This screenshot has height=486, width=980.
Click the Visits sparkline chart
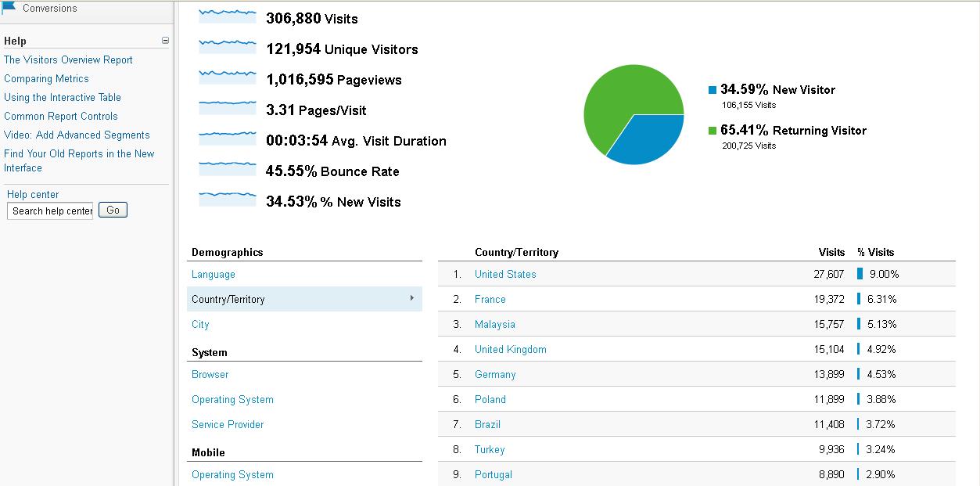[x=228, y=16]
